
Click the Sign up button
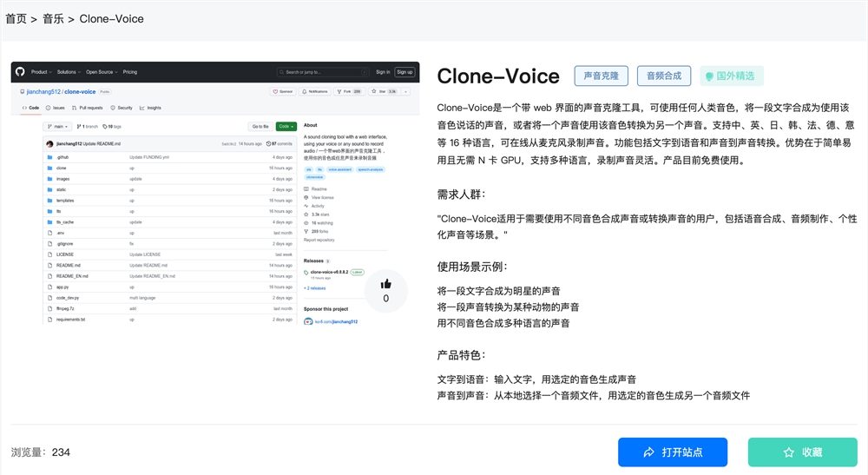pos(404,72)
